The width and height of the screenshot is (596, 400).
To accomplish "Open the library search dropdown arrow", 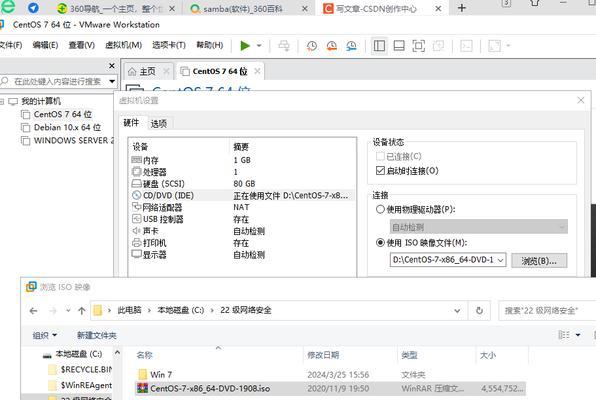I will point(112,81).
